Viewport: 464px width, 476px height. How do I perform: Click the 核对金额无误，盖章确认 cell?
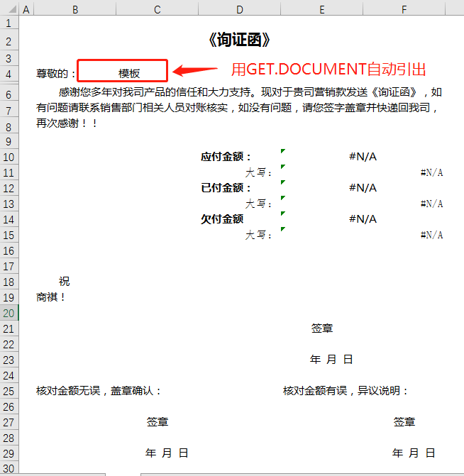(99, 391)
